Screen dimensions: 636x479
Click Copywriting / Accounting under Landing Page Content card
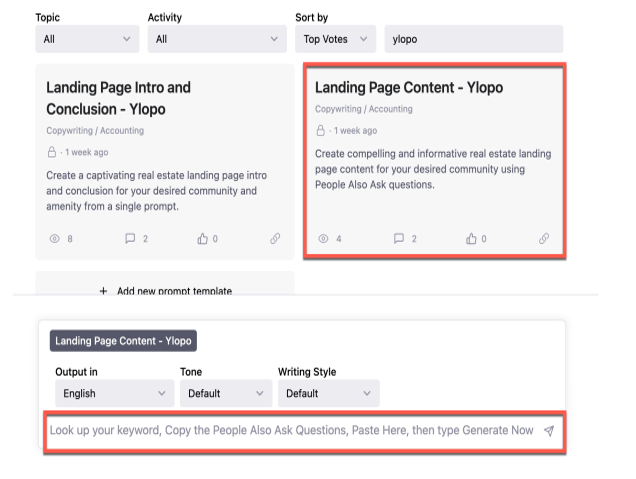tap(364, 109)
